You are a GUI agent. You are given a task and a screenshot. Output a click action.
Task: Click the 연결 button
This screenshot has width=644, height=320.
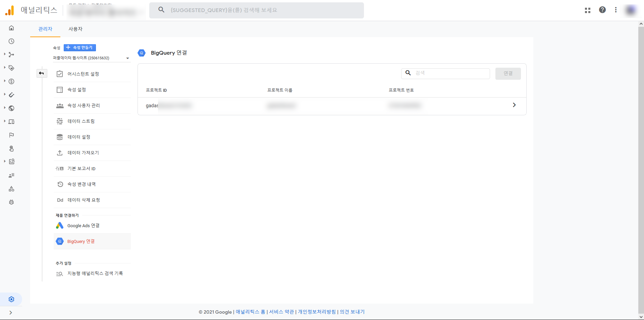point(508,73)
